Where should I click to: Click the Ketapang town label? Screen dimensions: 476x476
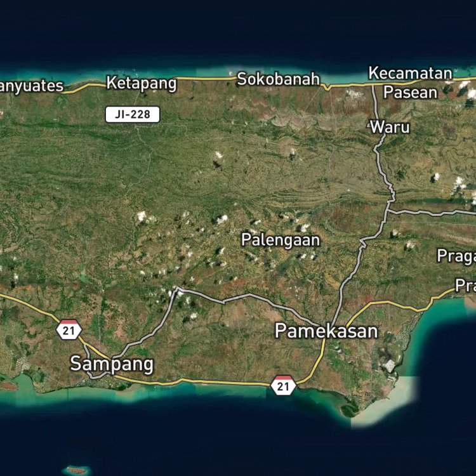[x=141, y=83]
